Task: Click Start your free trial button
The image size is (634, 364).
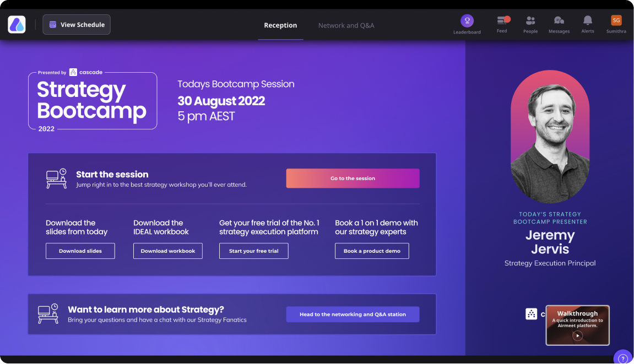Action: [253, 251]
